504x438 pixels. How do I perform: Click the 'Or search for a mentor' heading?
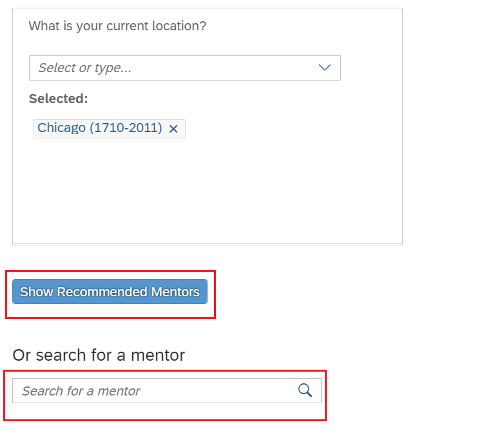[99, 355]
